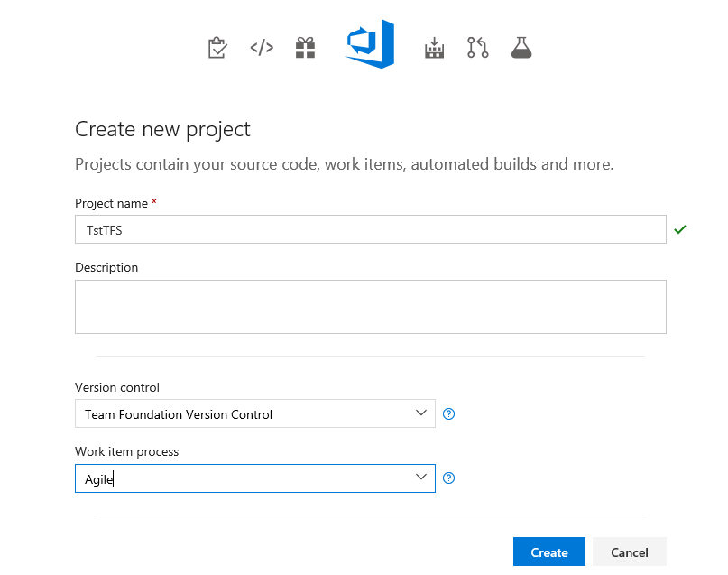Select the Agile text in process field
728x575 pixels.
(98, 479)
